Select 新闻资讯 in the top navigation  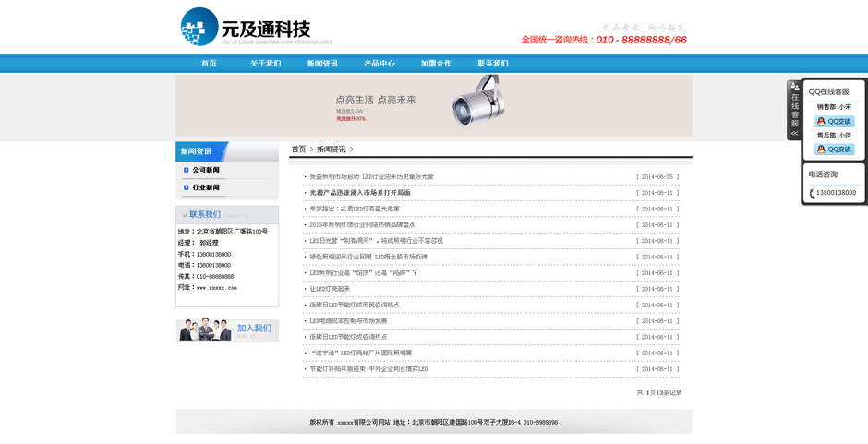(322, 64)
